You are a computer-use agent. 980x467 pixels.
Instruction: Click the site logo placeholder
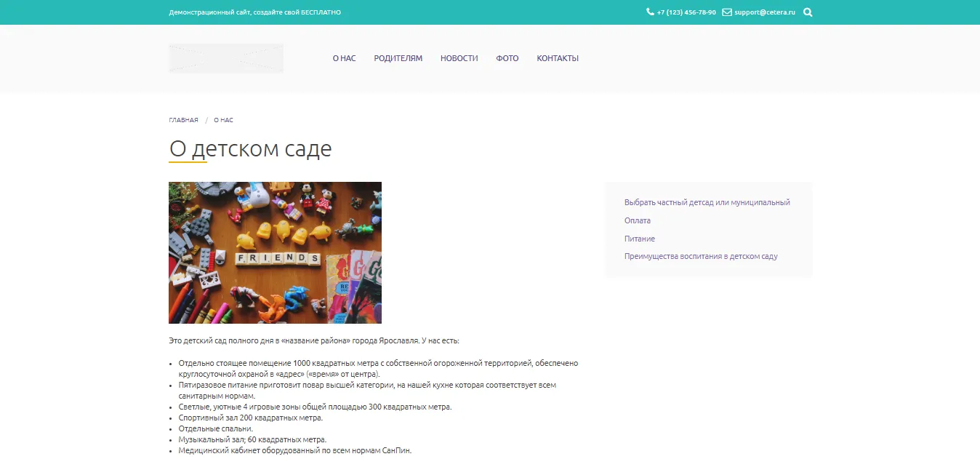click(226, 58)
